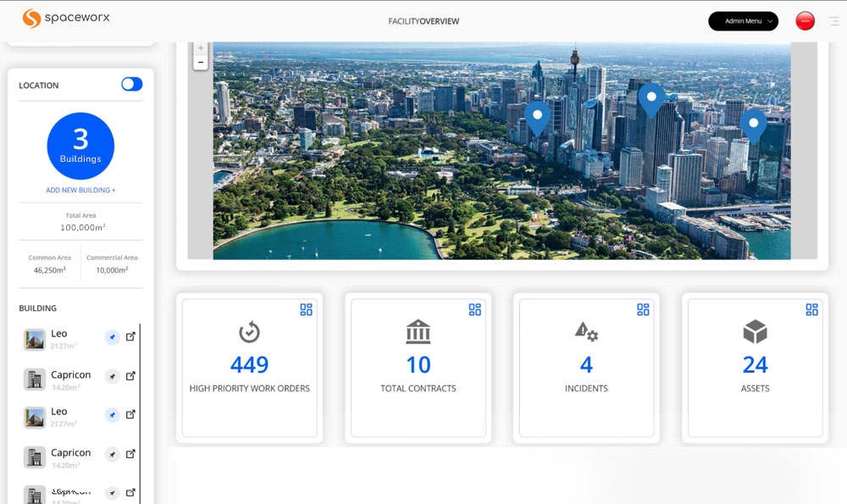Open the high priority work orders gauge icon
This screenshot has width=847, height=504.
pyautogui.click(x=248, y=330)
